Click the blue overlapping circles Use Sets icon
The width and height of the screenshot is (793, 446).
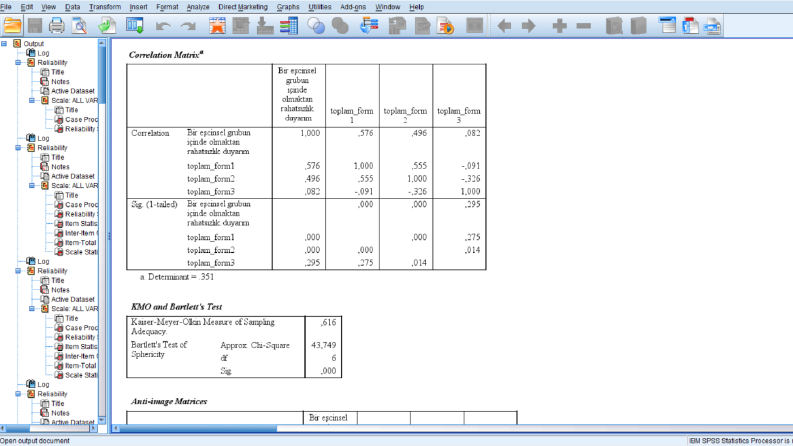tap(316, 26)
